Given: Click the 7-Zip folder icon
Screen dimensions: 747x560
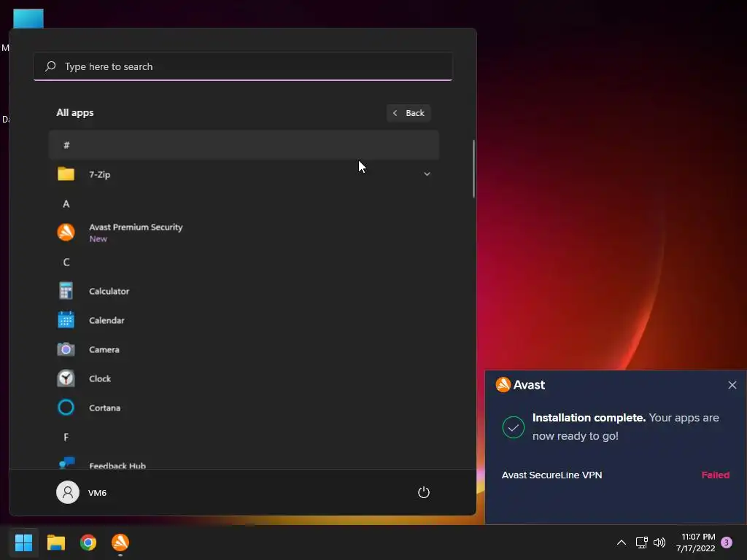Looking at the screenshot, I should [66, 174].
